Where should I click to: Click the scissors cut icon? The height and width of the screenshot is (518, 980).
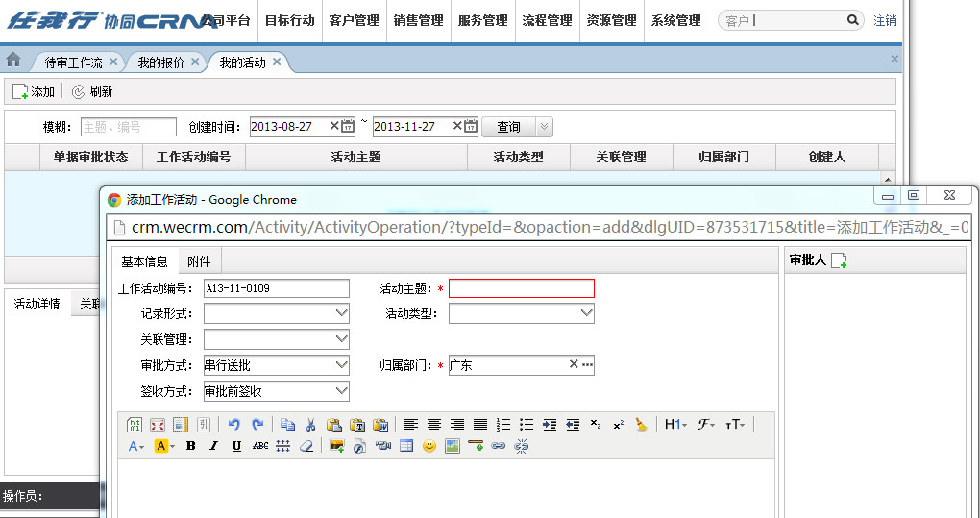[310, 424]
